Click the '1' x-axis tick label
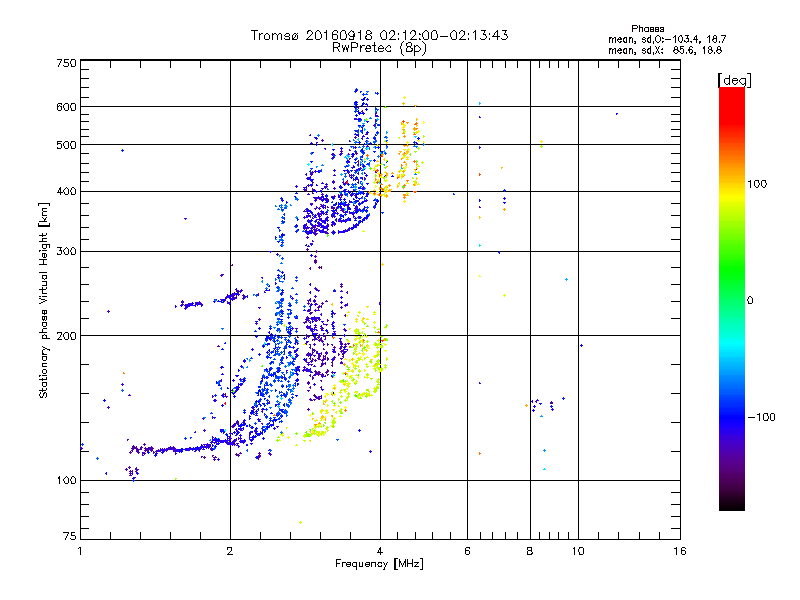This screenshot has width=800, height=600. (80, 551)
